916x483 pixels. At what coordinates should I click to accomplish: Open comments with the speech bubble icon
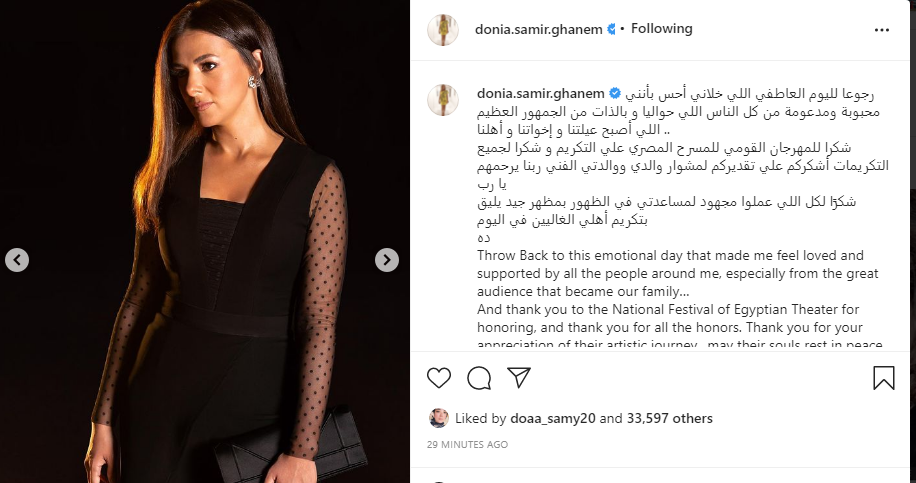click(479, 378)
